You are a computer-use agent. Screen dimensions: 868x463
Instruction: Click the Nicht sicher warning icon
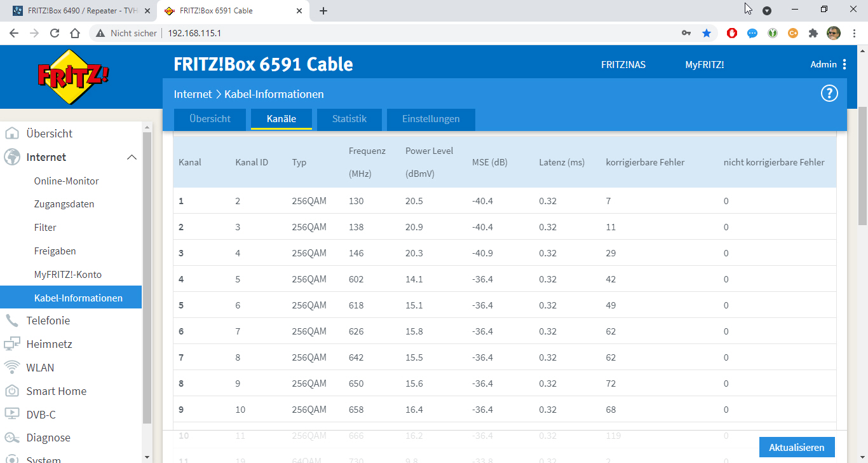(x=100, y=33)
